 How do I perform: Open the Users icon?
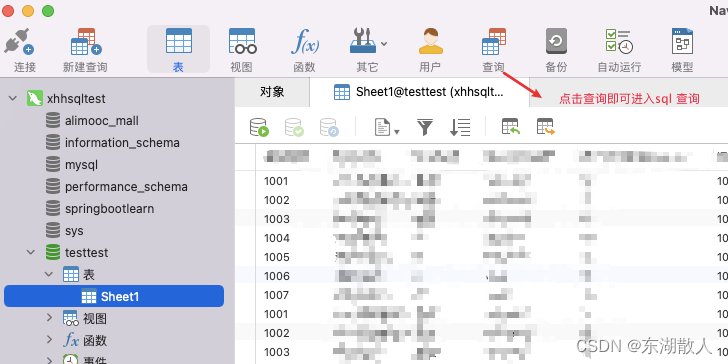(x=430, y=41)
